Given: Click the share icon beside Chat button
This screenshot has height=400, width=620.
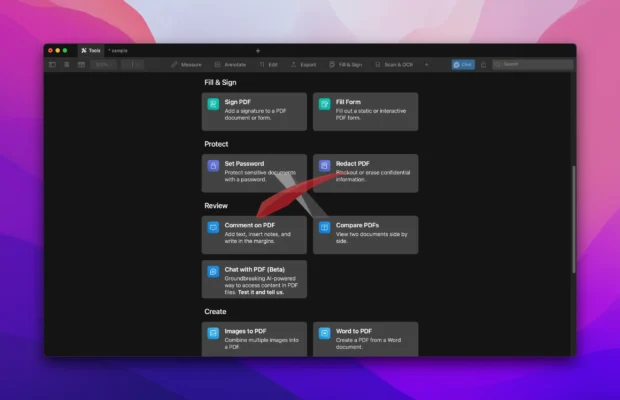Looking at the screenshot, I should tap(483, 64).
